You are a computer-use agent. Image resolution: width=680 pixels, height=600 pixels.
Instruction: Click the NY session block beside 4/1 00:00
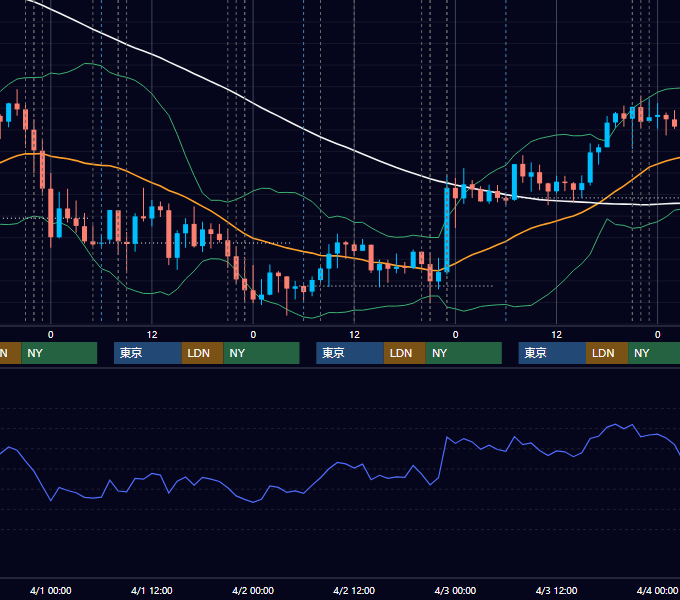point(59,353)
